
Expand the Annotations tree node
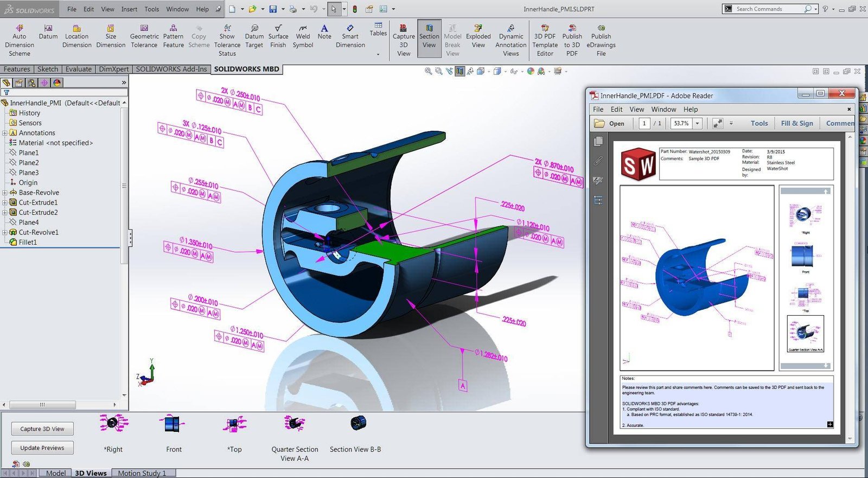tap(5, 133)
